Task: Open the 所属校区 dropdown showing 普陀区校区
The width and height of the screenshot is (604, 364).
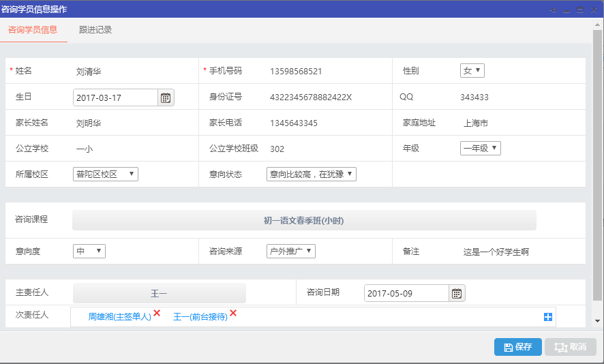Action: pyautogui.click(x=106, y=174)
